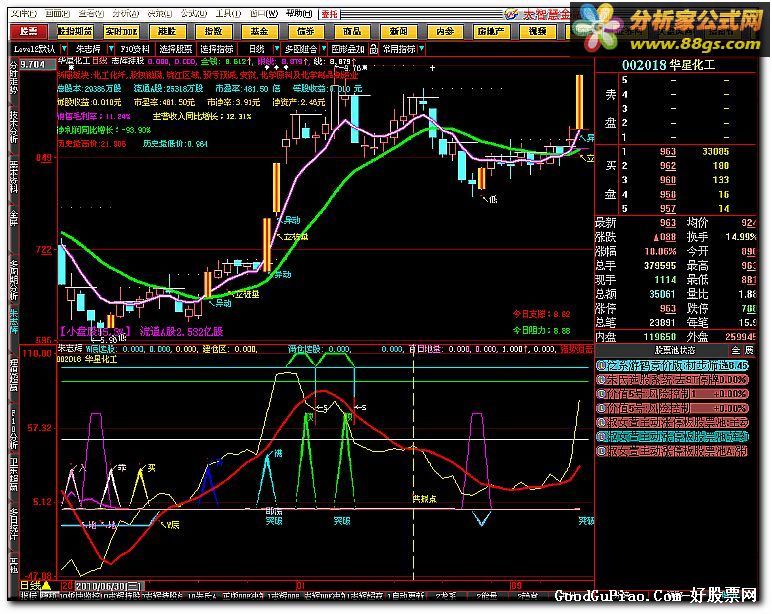This screenshot has width=772, height=614.
Task: Click icon on fifth red stock pool row
Action: 601,422
